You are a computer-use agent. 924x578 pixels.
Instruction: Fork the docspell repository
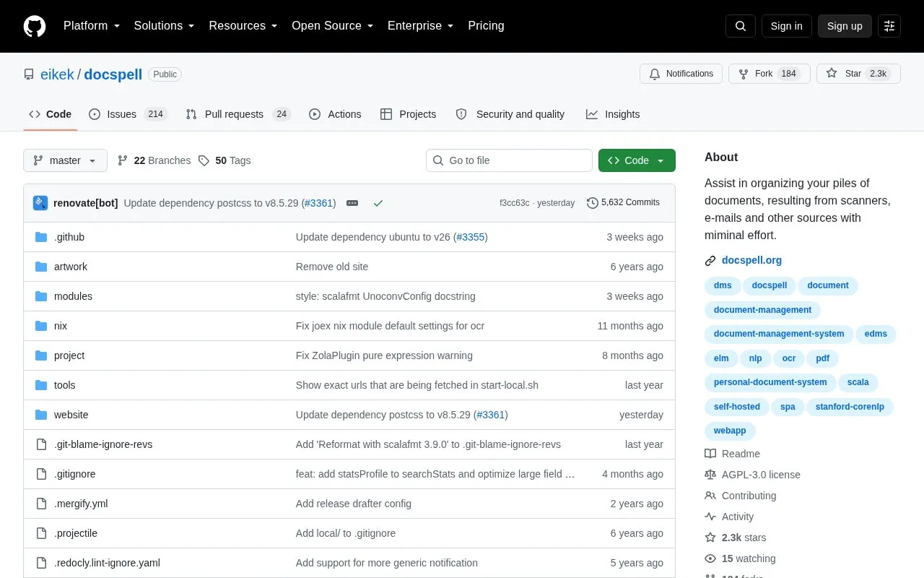click(x=770, y=74)
